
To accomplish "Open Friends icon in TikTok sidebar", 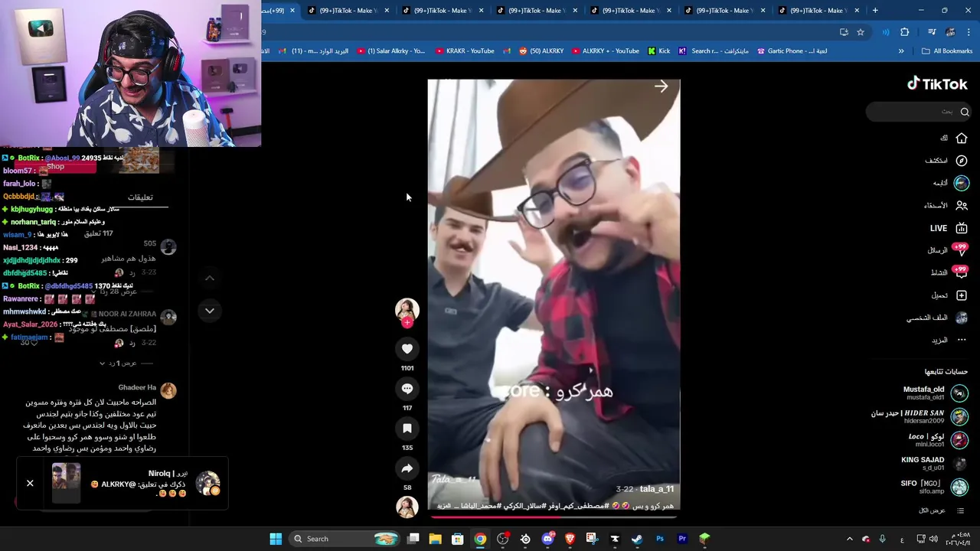I will (962, 205).
